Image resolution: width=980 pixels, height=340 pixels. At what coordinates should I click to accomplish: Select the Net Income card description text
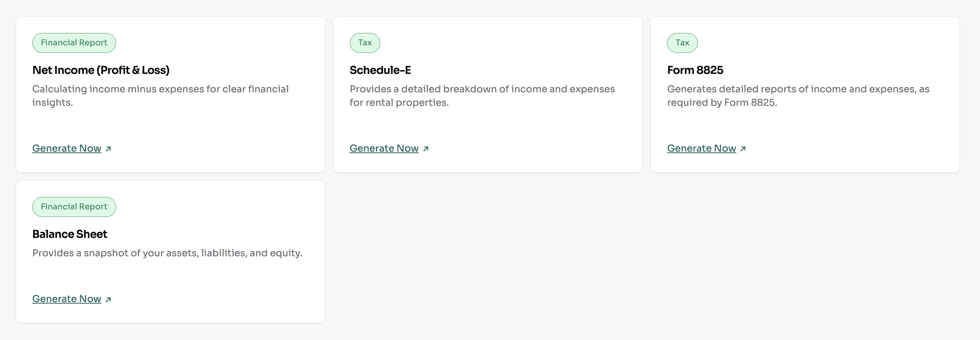pos(160,95)
